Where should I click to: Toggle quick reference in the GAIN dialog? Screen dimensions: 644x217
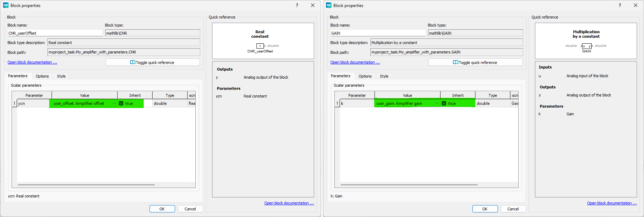pos(475,62)
